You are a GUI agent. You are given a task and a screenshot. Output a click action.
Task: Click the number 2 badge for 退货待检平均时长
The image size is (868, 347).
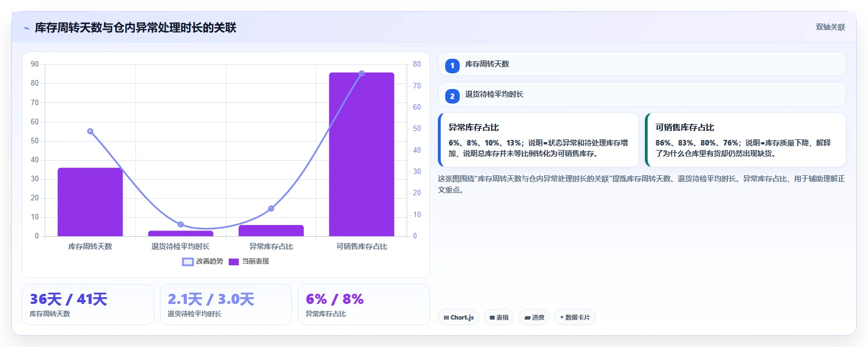(x=452, y=96)
